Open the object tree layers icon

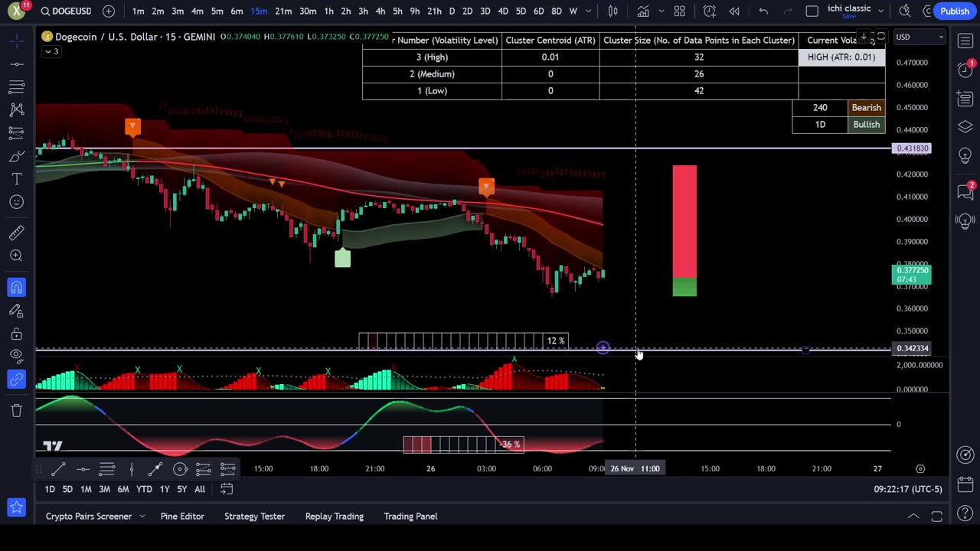point(965,126)
